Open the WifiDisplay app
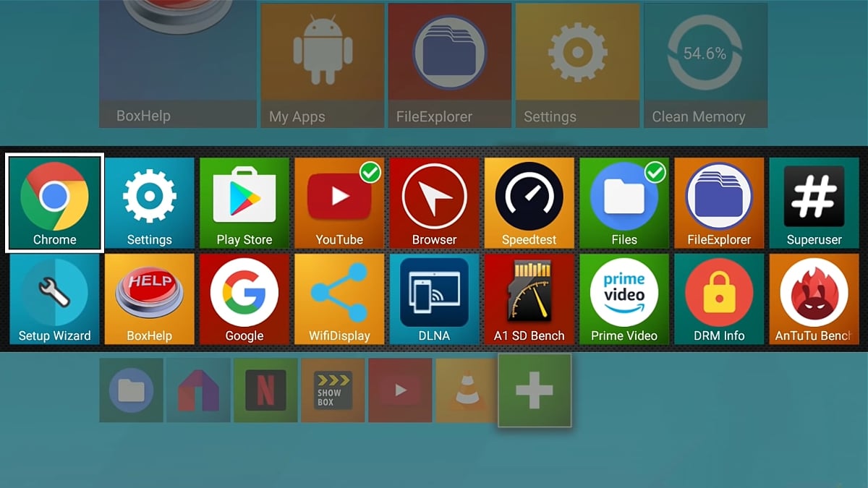 point(339,299)
